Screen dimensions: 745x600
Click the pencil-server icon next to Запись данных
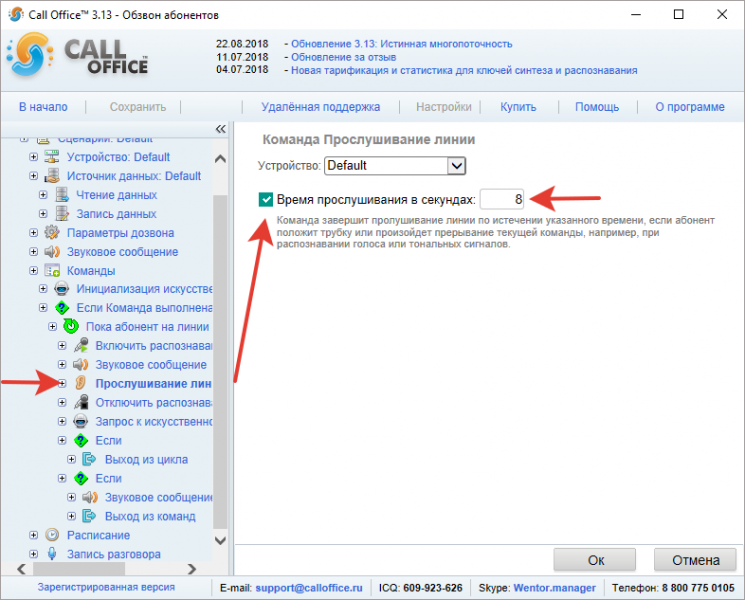pyautogui.click(x=62, y=214)
